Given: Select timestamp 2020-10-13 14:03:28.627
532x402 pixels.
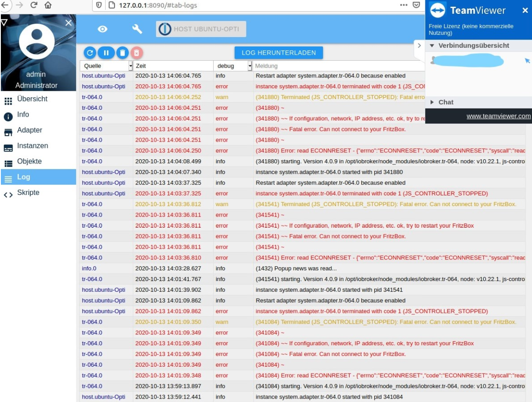Looking at the screenshot, I should tap(168, 268).
